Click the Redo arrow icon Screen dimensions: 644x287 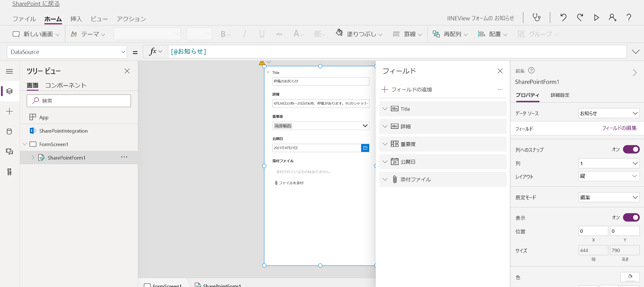pyautogui.click(x=580, y=17)
